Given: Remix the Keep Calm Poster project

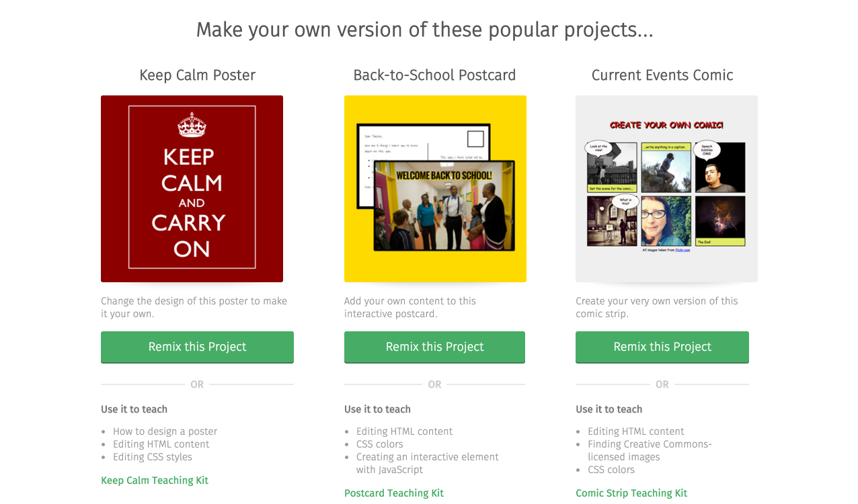Looking at the screenshot, I should click(x=197, y=347).
